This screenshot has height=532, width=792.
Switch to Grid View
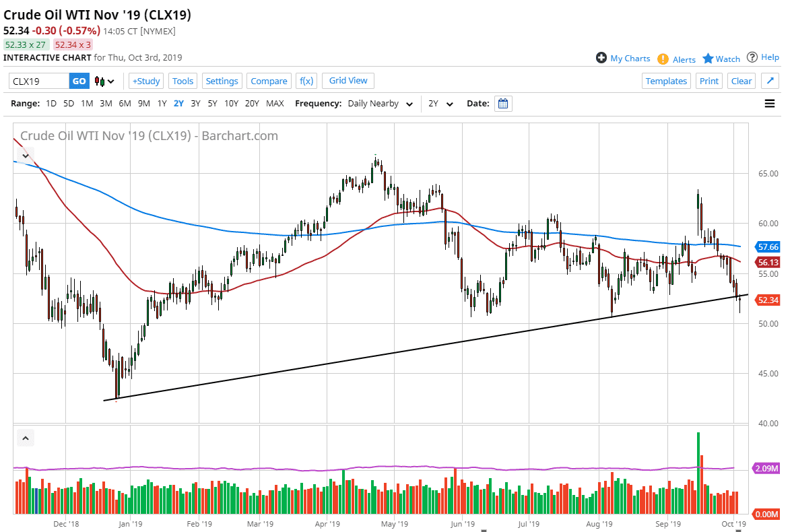[348, 80]
